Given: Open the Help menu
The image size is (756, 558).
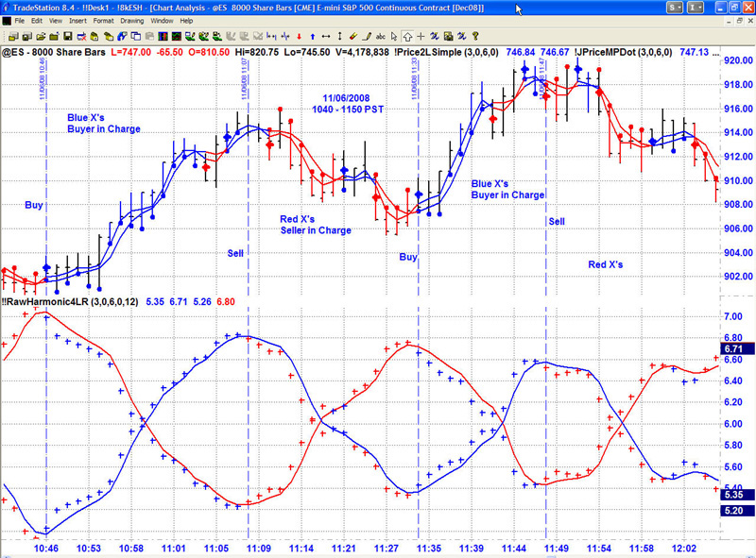Looking at the screenshot, I should [186, 21].
